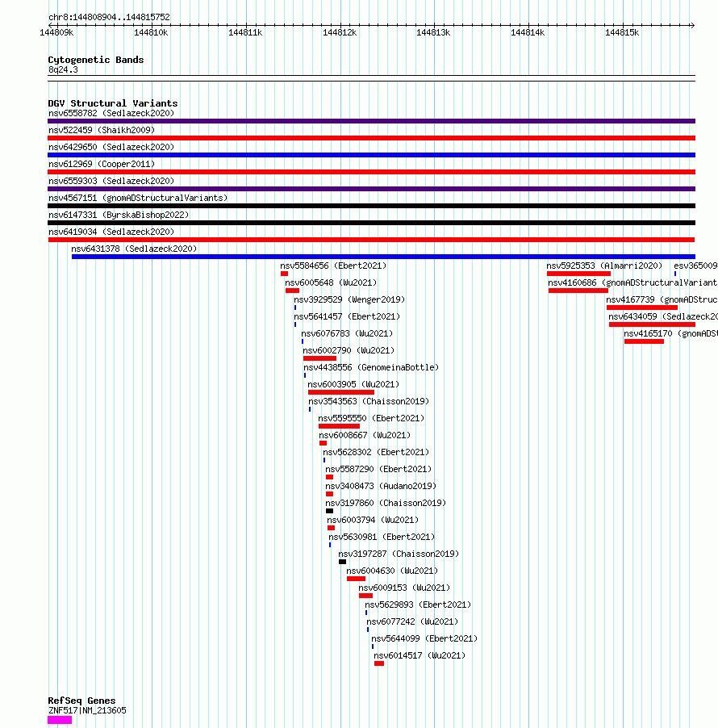
Task: Click the 144810k ruler position
Action: pyautogui.click(x=151, y=32)
